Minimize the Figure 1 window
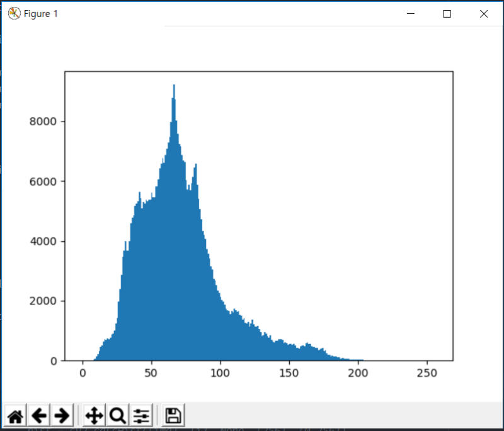Viewport: 504px width, 431px height. (x=411, y=14)
